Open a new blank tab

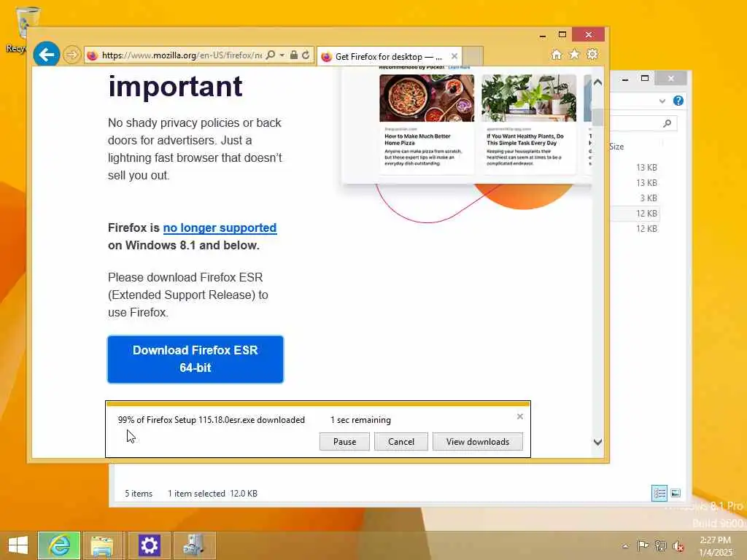pyautogui.click(x=473, y=55)
